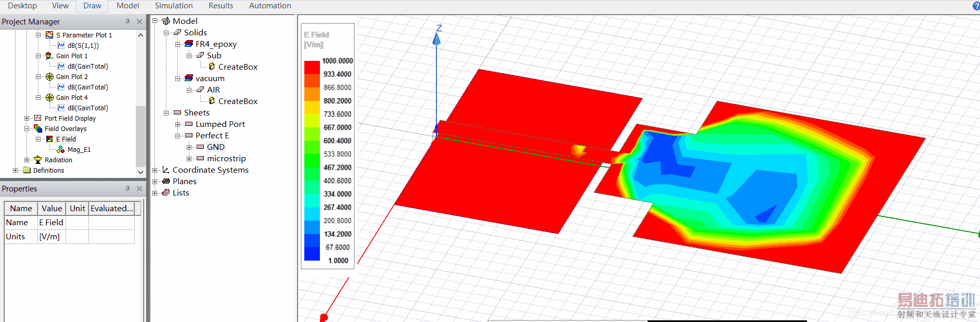The width and height of the screenshot is (980, 322).
Task: Click the Coordinate Systems axis icon
Action: (x=166, y=170)
